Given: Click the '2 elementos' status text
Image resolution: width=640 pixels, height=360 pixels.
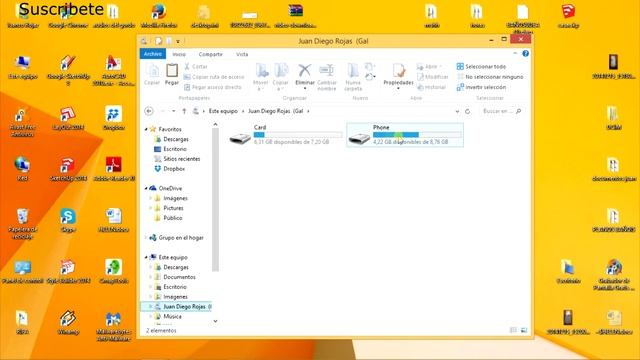Looking at the screenshot, I should (161, 331).
